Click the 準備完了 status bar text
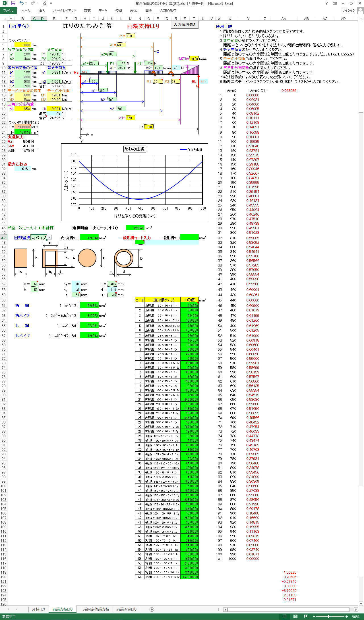Image resolution: width=364 pixels, height=620 pixels. click(x=8, y=617)
